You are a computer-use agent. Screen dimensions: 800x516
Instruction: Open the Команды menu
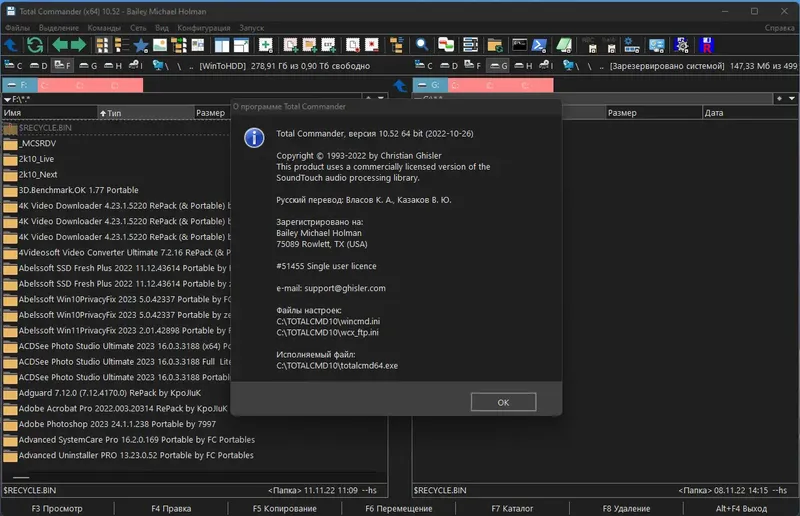tap(104, 28)
